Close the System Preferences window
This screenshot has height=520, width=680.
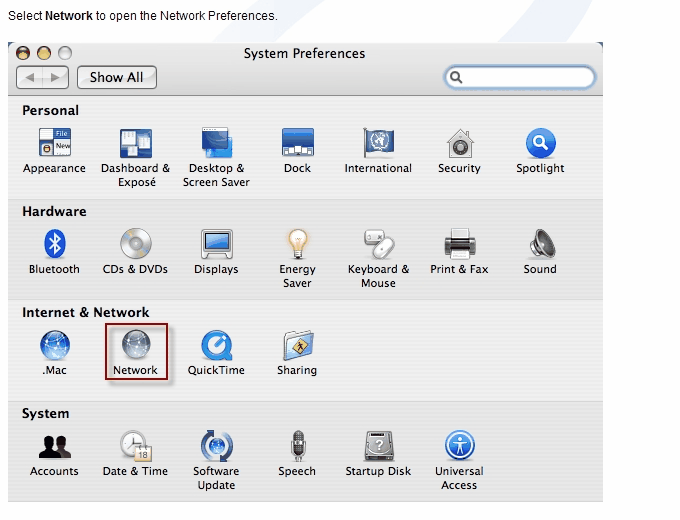coord(23,53)
